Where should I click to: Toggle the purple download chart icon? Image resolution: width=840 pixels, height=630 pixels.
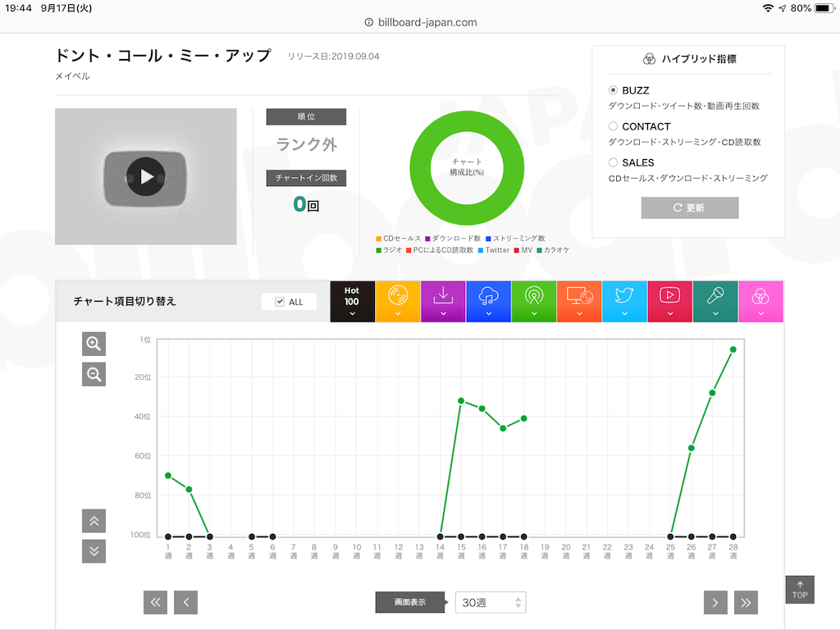[x=443, y=302]
